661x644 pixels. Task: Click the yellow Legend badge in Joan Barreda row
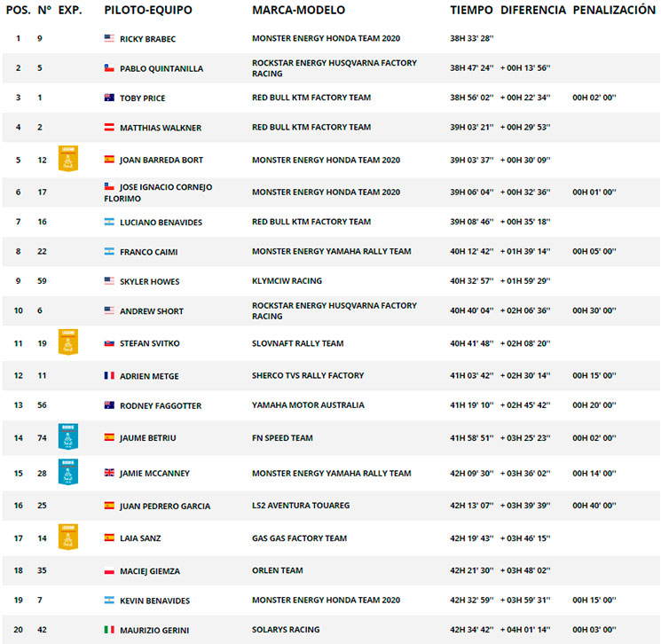pos(67,159)
